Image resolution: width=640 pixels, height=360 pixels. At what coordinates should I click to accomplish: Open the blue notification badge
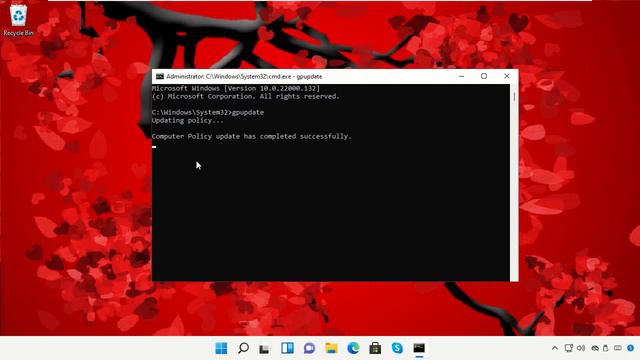click(631, 348)
